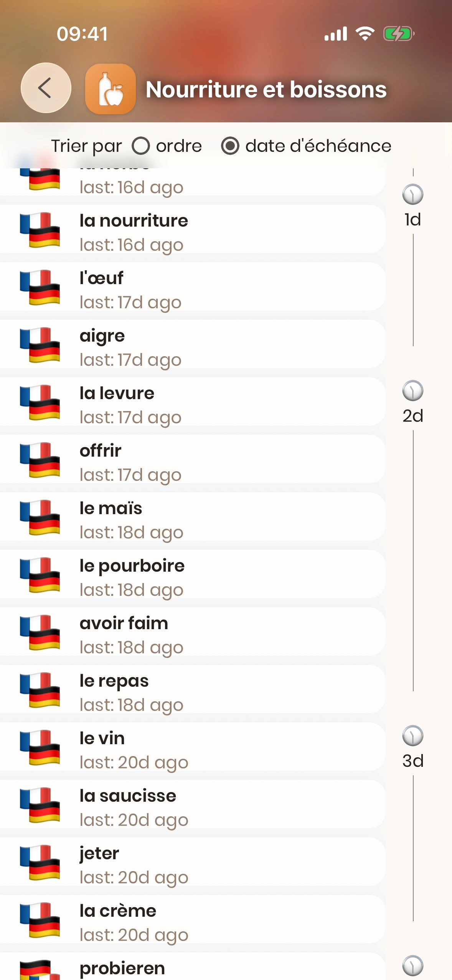Tap the flag icon beside 'le maïs'
This screenshot has height=980, width=452.
pyautogui.click(x=40, y=517)
